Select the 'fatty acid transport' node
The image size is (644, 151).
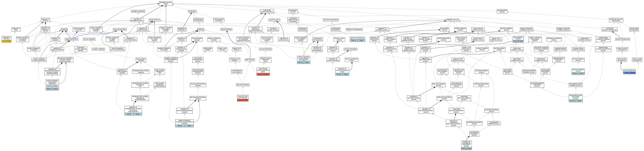[243, 85]
